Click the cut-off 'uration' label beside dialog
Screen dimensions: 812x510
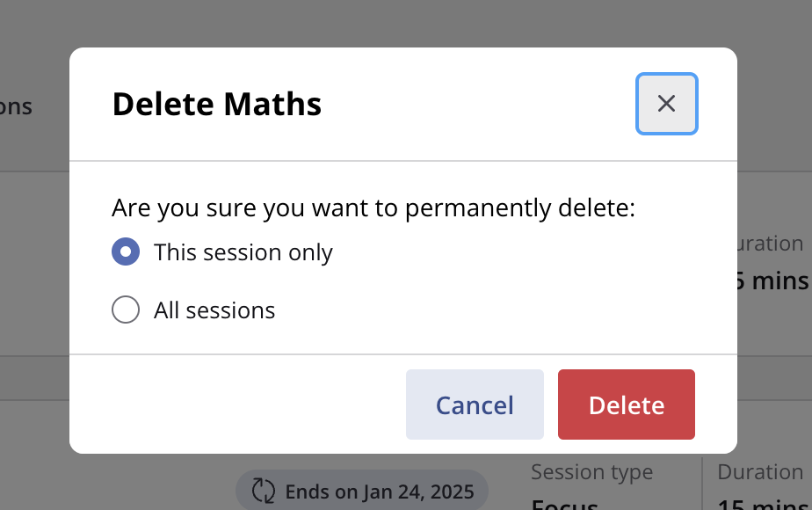point(770,244)
